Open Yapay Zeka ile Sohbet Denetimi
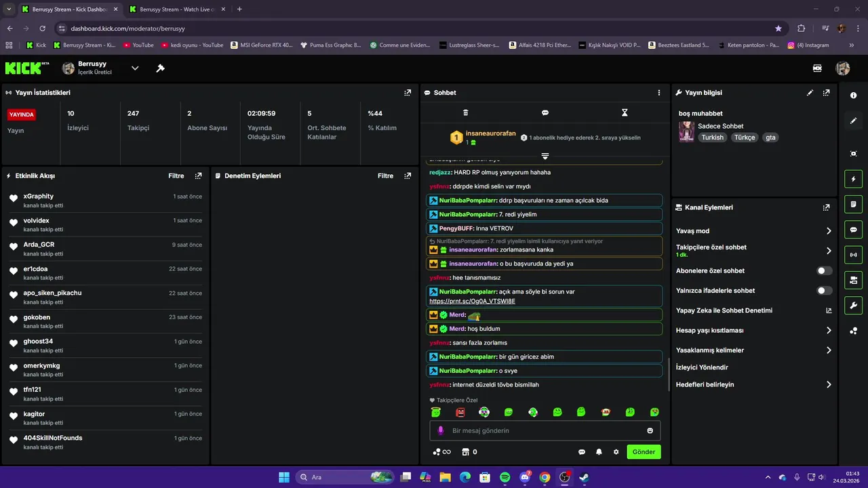This screenshot has height=488, width=868. pyautogui.click(x=754, y=310)
